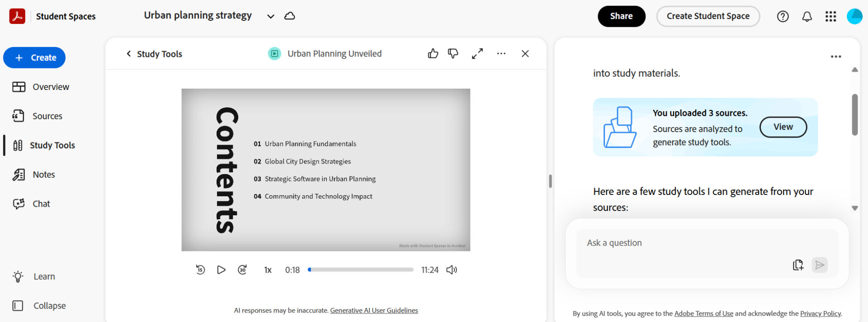868x322 pixels.
Task: Open Learn in the sidebar
Action: point(34,276)
